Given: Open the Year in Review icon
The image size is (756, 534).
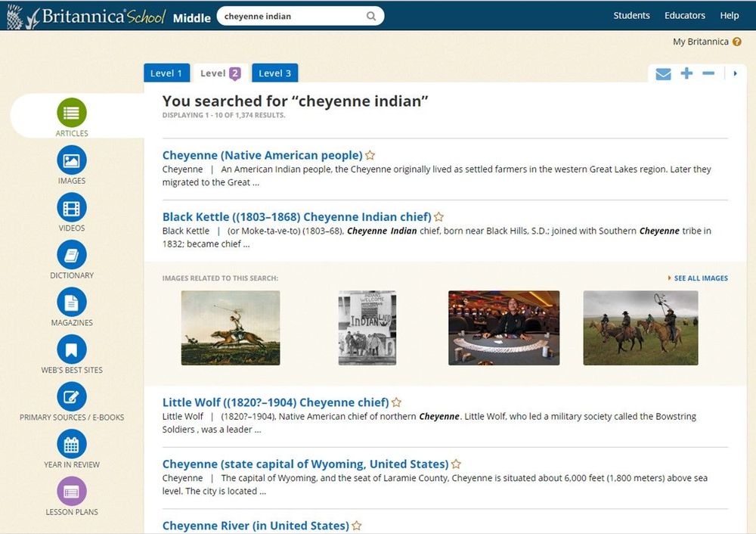Looking at the screenshot, I should click(x=72, y=445).
